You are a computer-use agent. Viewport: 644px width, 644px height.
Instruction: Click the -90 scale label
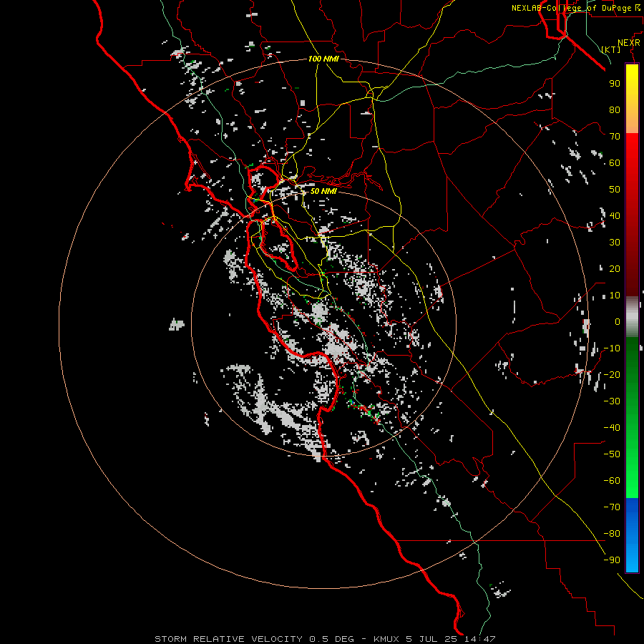[x=612, y=560]
